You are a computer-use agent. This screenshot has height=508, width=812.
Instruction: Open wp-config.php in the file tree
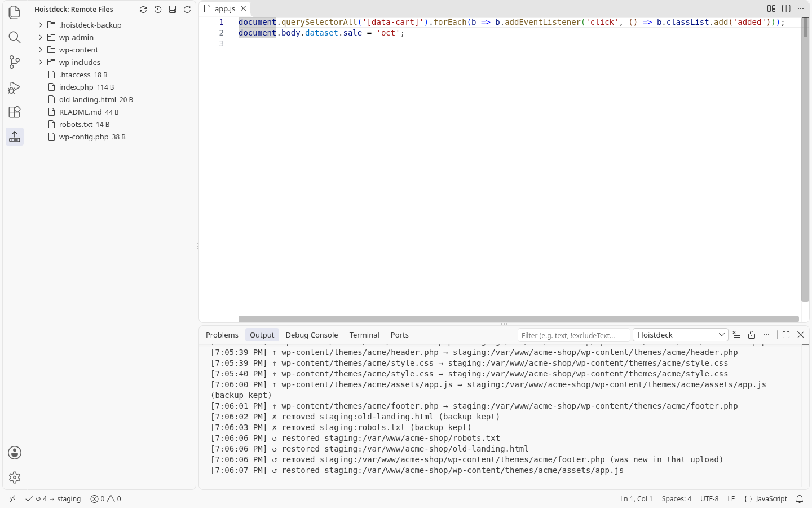[x=112, y=137]
